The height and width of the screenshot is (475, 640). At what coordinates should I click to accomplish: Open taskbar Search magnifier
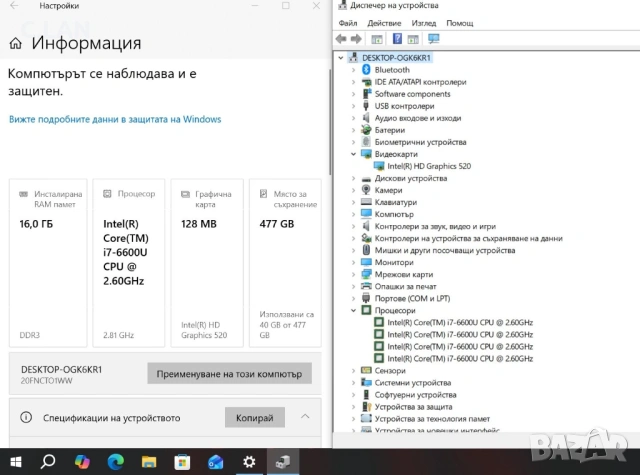48,462
